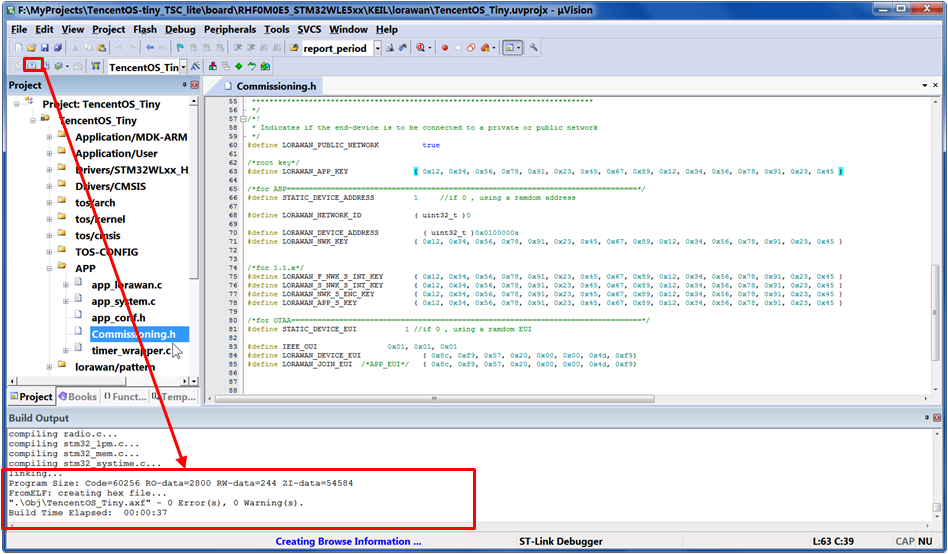Image resolution: width=948 pixels, height=554 pixels.
Task: Click the Translate current file icon
Action: tap(18, 66)
